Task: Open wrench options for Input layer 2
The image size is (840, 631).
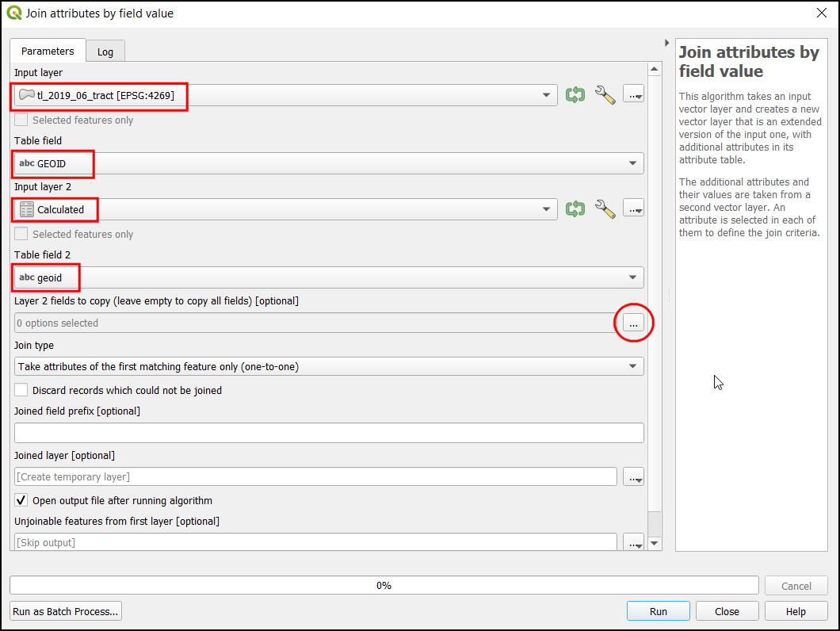Action: coord(605,210)
